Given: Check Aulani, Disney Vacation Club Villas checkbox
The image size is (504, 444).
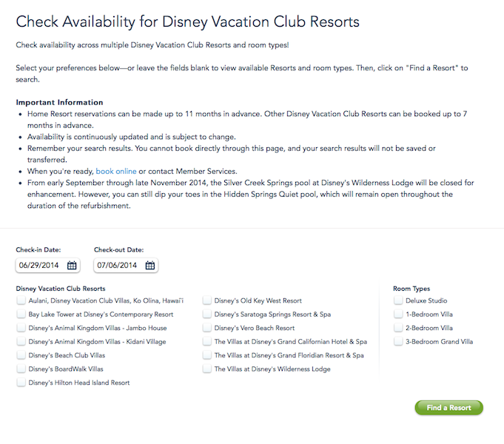Looking at the screenshot, I should coord(21,300).
